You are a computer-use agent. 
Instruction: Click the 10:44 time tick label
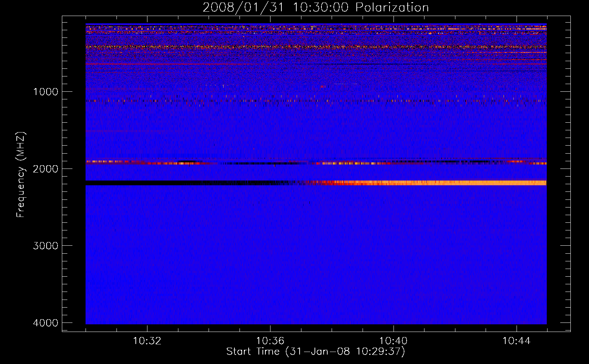click(x=517, y=341)
